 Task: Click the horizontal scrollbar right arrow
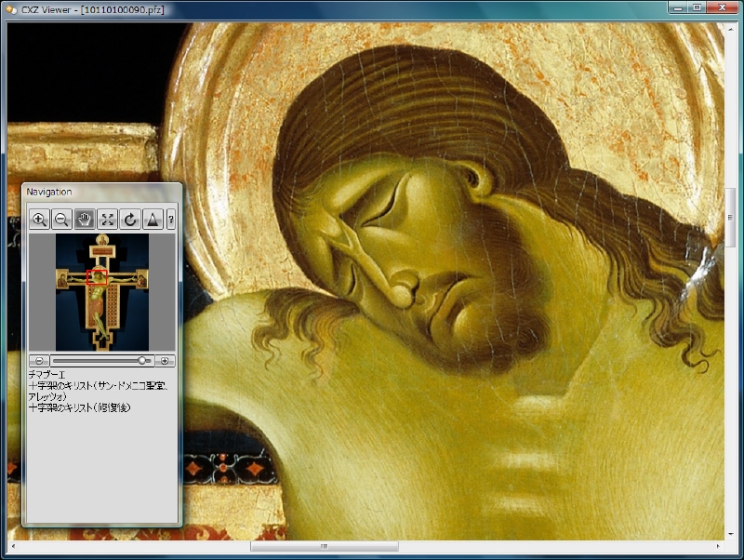click(x=718, y=546)
